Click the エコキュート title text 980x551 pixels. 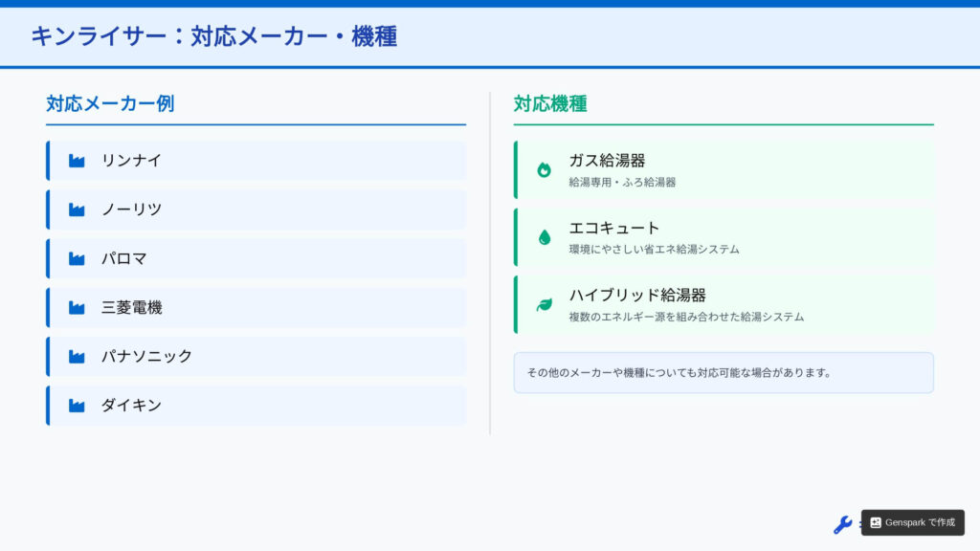click(613, 228)
